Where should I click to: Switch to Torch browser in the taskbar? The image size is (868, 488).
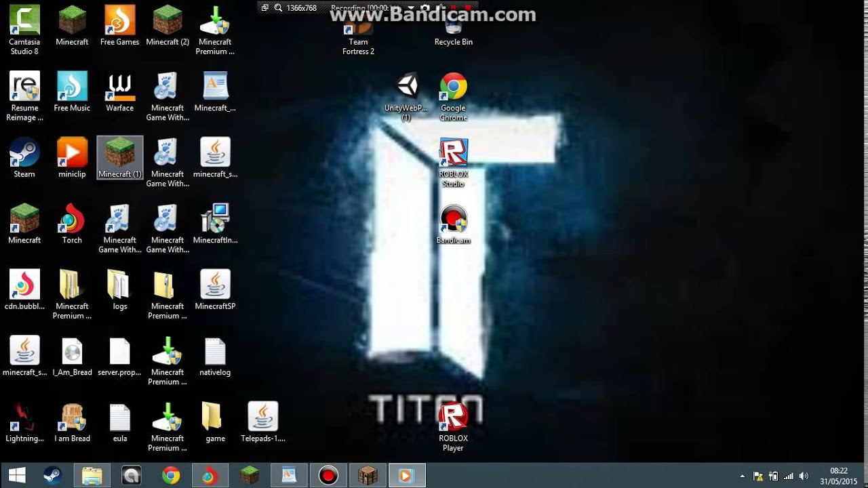[x=209, y=476]
